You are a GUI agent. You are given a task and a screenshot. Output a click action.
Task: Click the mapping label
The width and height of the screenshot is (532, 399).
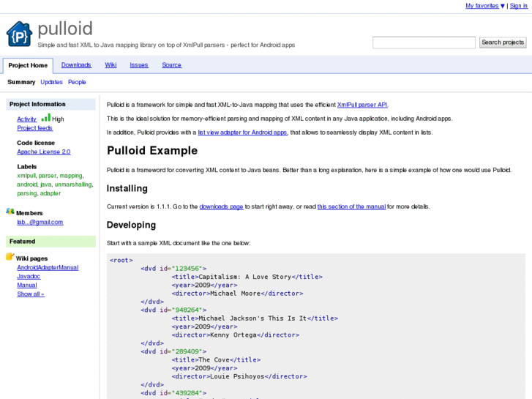coord(71,176)
